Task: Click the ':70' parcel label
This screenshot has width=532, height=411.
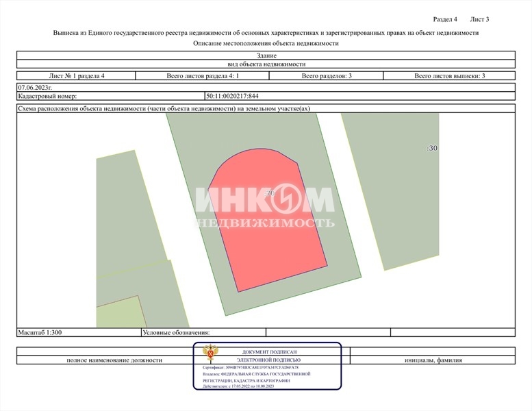Action: [x=269, y=193]
